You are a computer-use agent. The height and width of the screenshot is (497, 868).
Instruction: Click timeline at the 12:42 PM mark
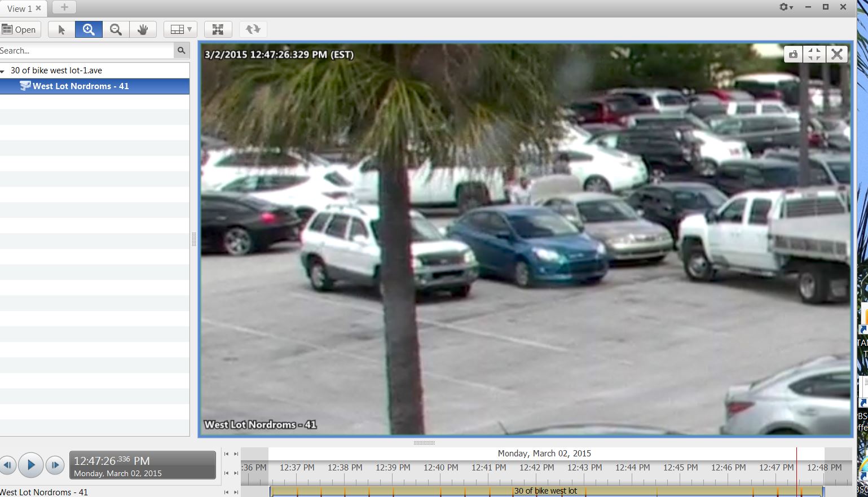tap(536, 468)
